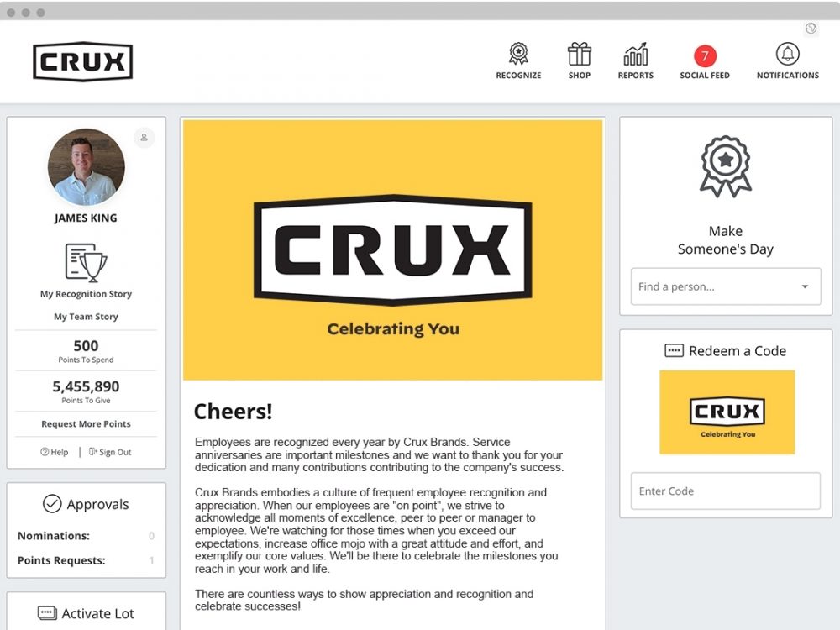
Task: Click James King's profile photo
Action: pos(87,167)
